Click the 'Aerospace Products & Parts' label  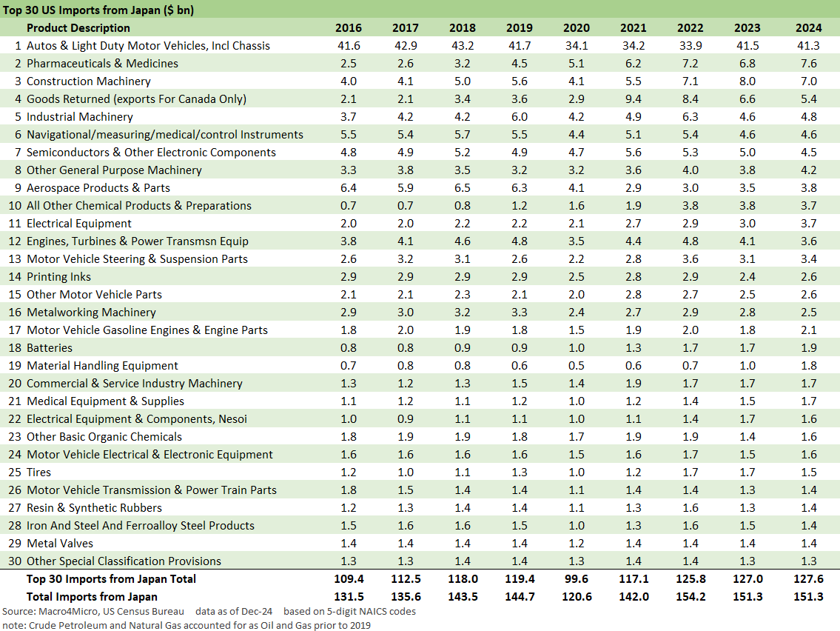click(98, 187)
